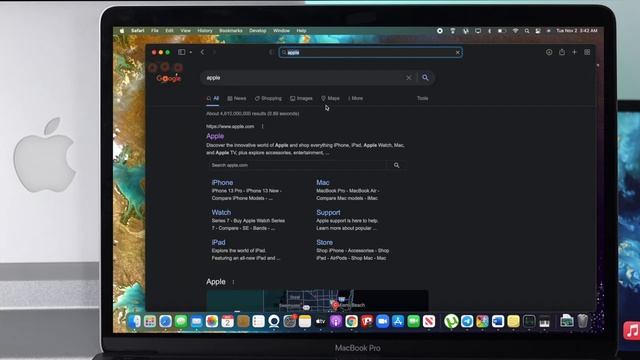Click the Safari share button
Screen dimensions: 640x360
click(x=562, y=52)
